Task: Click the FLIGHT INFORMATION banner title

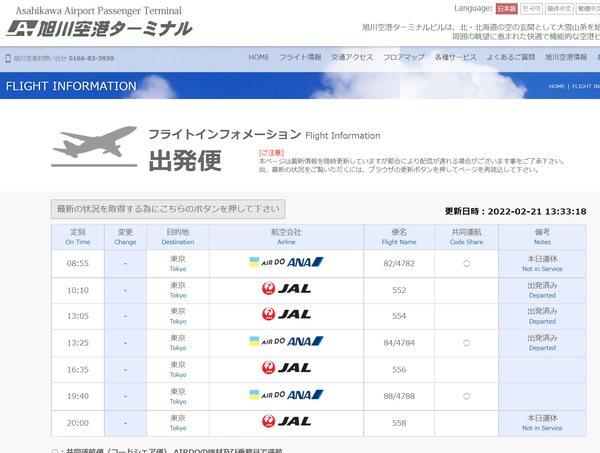Action: point(71,86)
